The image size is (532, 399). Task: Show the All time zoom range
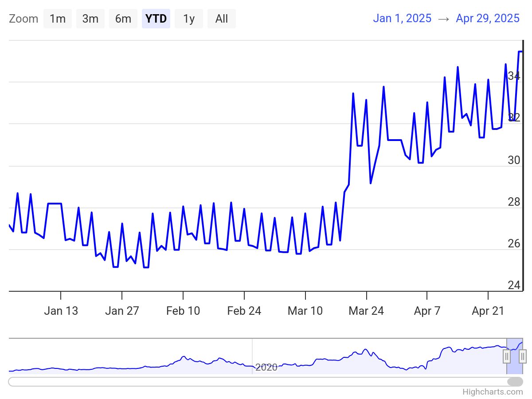tap(222, 19)
